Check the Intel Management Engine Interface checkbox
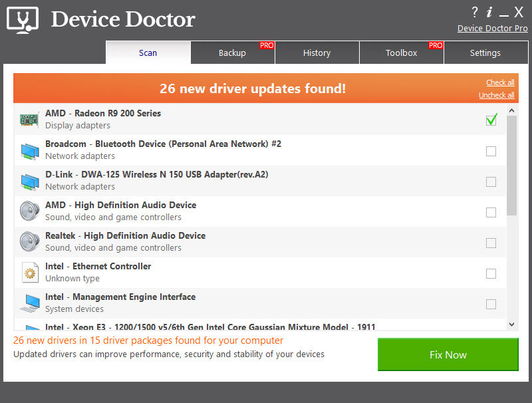532x403 pixels. (491, 304)
